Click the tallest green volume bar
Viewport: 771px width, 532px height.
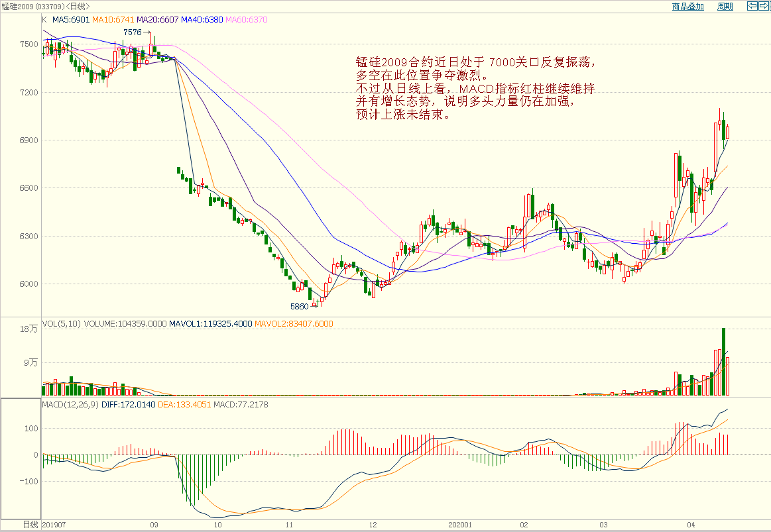[x=723, y=362]
